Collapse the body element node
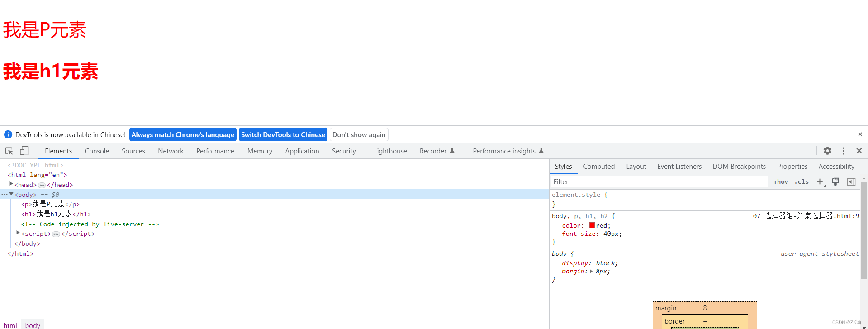Screen dimensions: 868x329 (11, 194)
